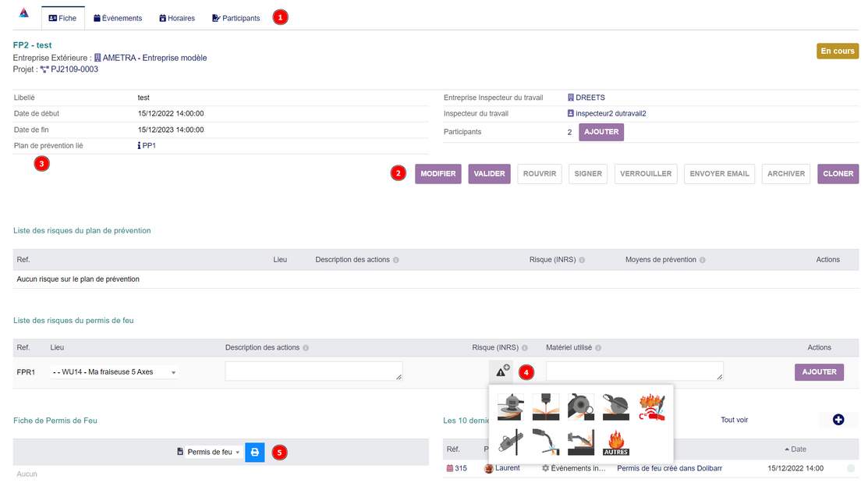Click AJOUTER in the FPR1 risk row
This screenshot has width=868, height=483.
(820, 372)
